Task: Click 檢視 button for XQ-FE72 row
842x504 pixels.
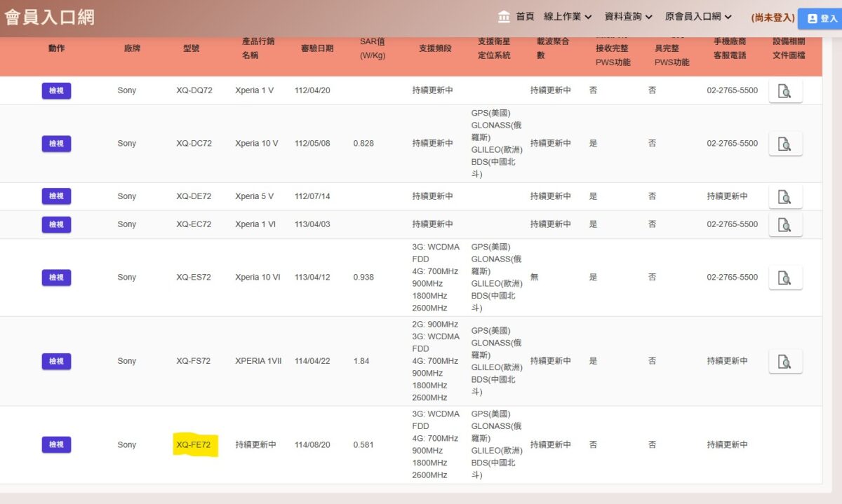Action: (x=56, y=444)
